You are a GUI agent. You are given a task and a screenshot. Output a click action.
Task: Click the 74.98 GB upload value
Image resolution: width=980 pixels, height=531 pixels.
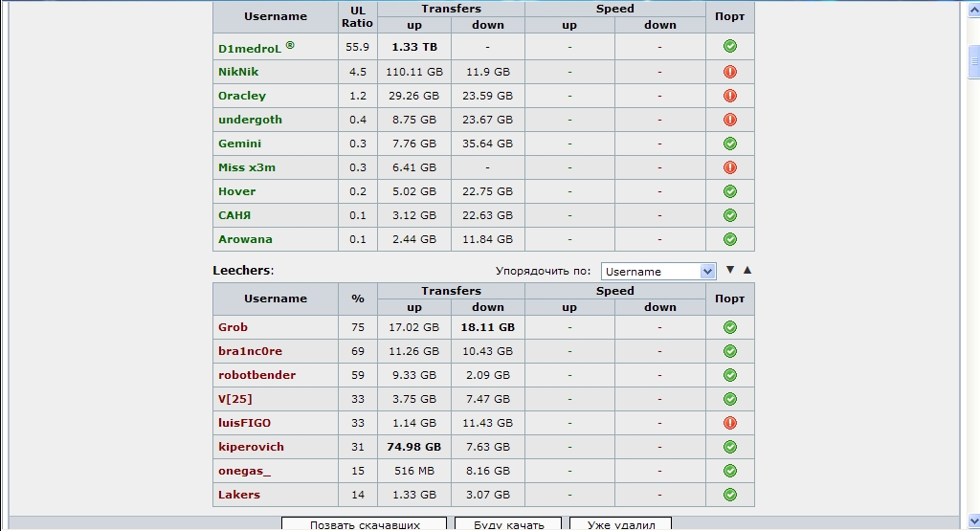(x=413, y=447)
